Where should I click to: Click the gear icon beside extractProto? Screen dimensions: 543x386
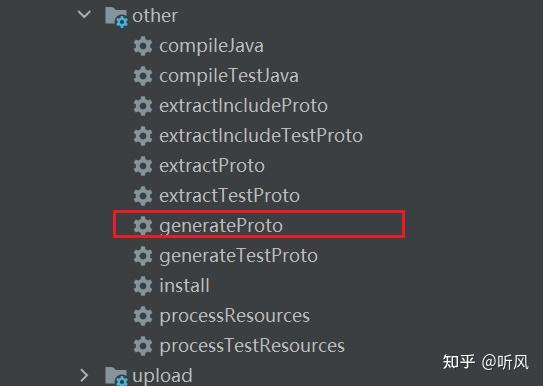143,166
